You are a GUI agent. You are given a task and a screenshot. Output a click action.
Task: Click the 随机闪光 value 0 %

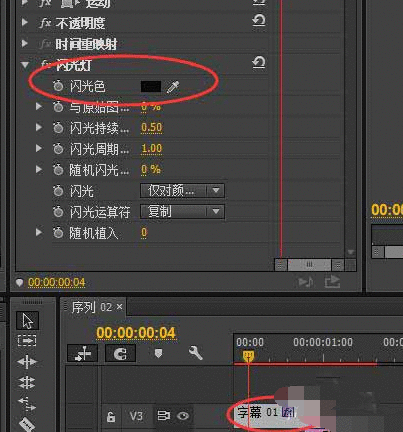click(x=151, y=170)
